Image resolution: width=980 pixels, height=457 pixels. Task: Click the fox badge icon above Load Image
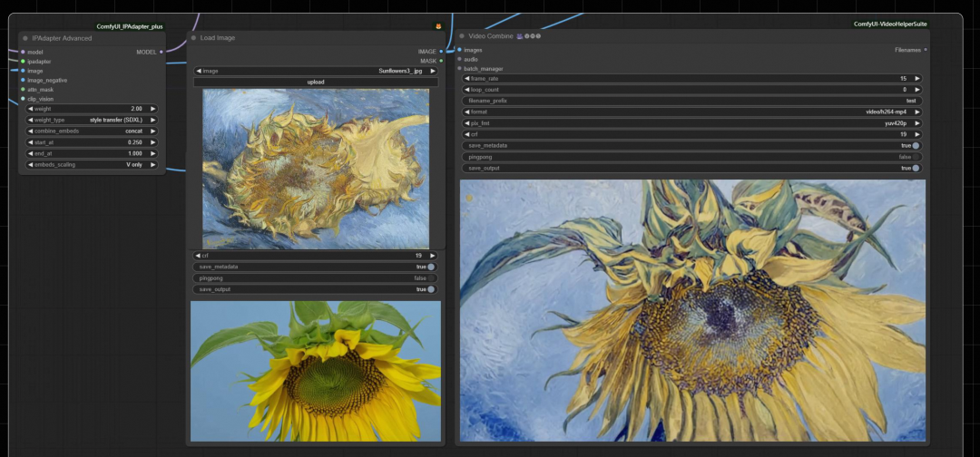tap(438, 26)
